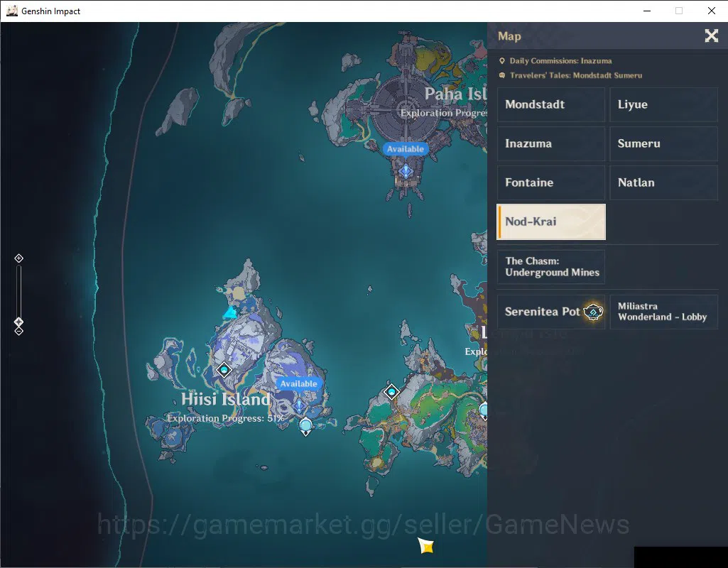Select the domain icon on Hiisi Island
The width and height of the screenshot is (728, 568).
pyautogui.click(x=299, y=406)
